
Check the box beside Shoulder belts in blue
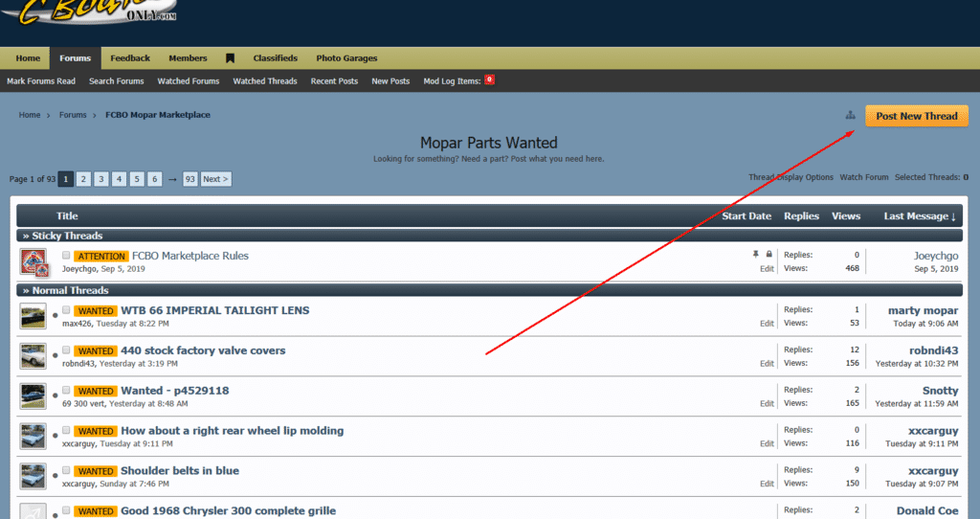tap(67, 471)
